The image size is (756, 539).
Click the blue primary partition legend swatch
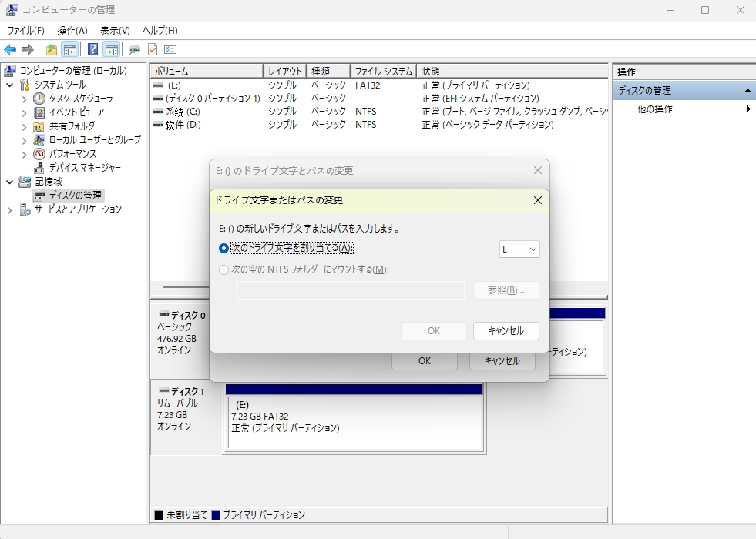216,515
